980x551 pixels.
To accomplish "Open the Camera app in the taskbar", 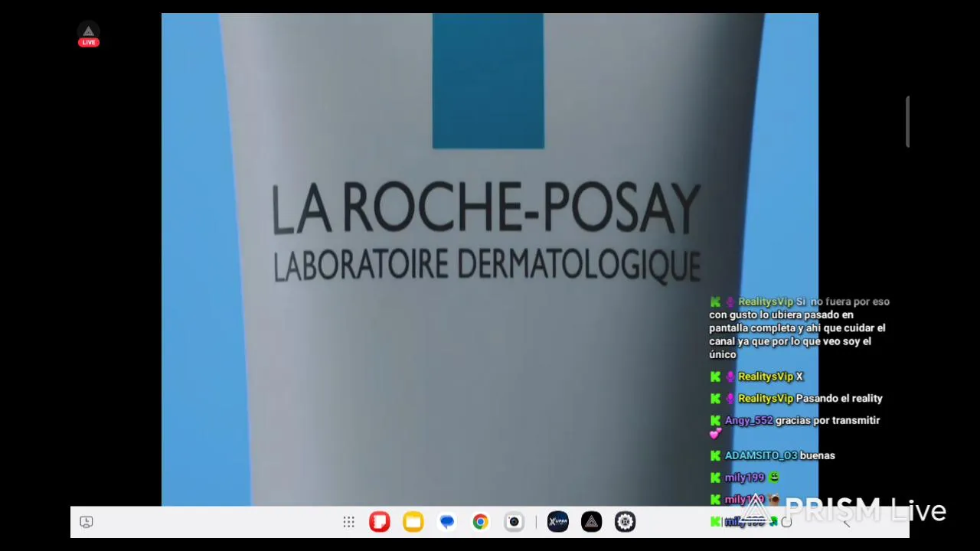I will (514, 522).
